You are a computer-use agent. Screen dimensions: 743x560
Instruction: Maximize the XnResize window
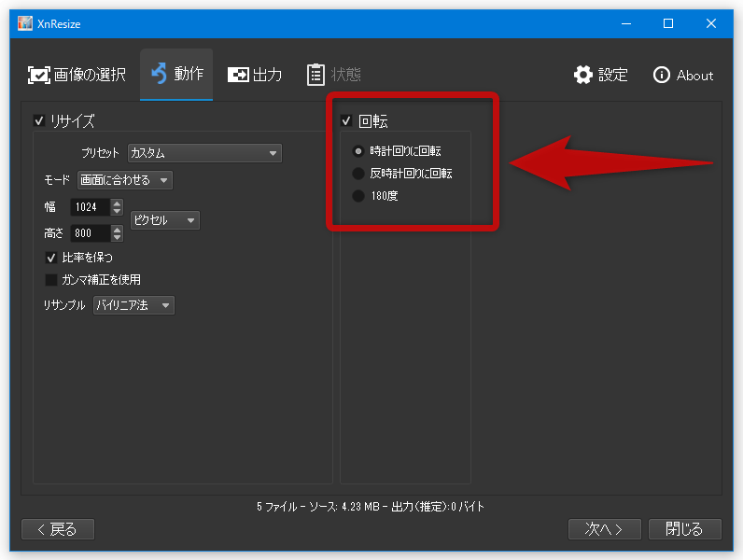point(668,23)
